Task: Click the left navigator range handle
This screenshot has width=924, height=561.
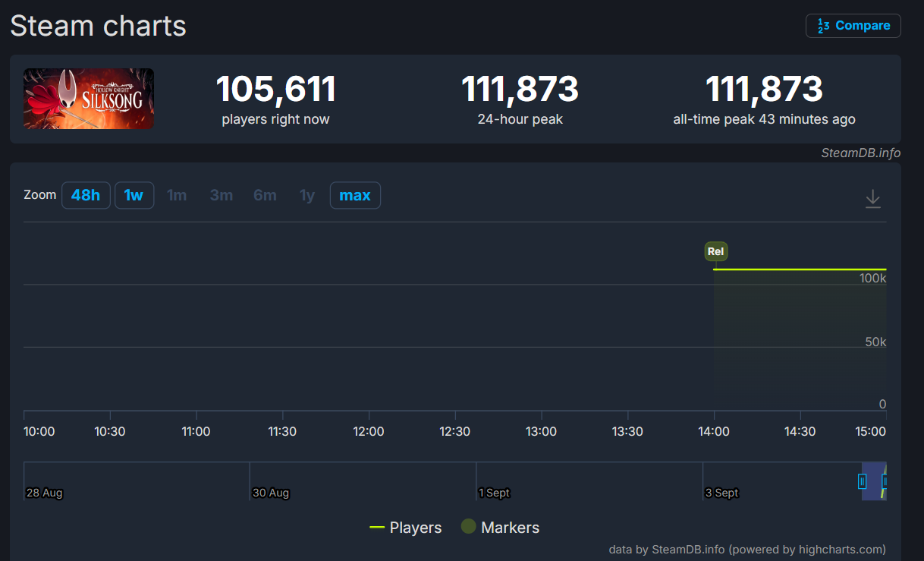Action: pyautogui.click(x=862, y=481)
